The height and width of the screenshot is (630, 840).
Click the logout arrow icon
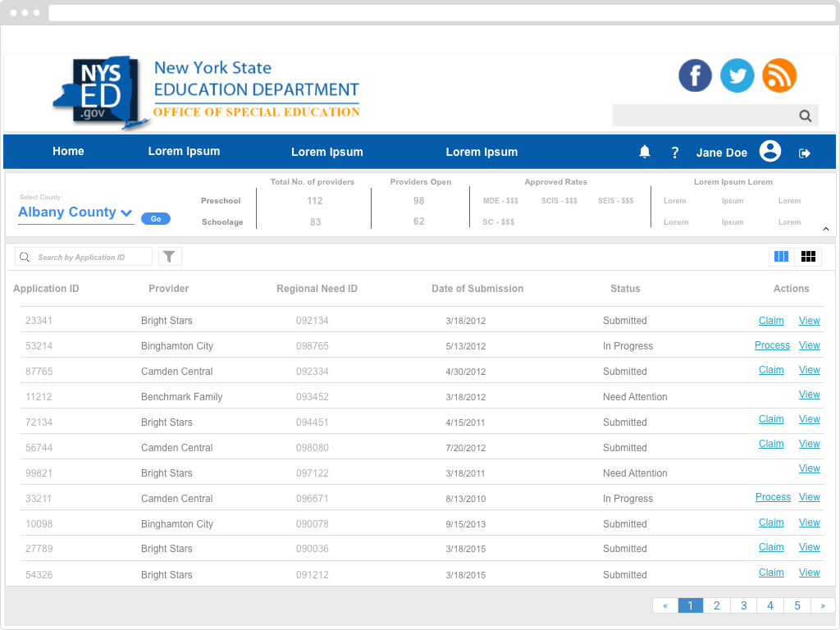805,153
